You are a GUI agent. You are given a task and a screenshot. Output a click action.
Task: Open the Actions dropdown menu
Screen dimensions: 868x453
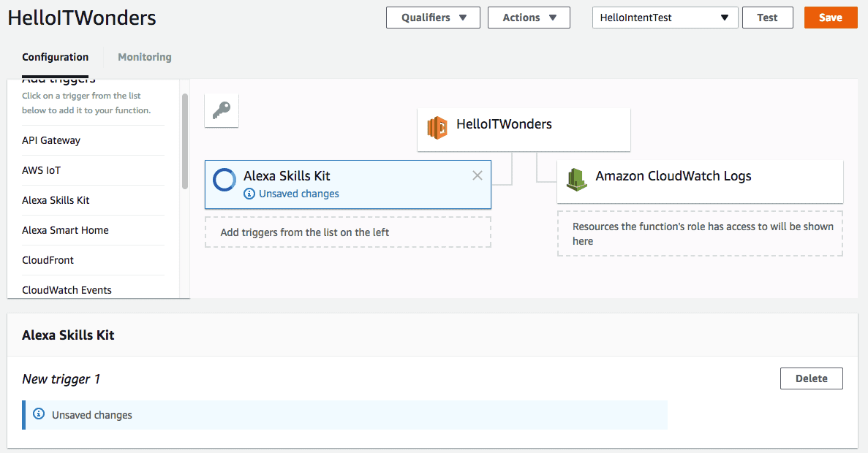click(x=529, y=18)
